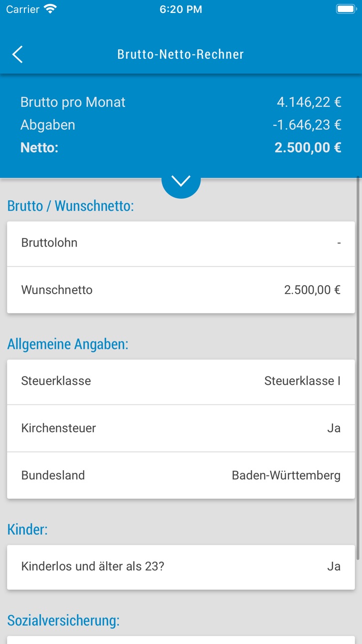Screen dimensions: 362x644
Task: Toggle Kinderlos und älter als 23
Action: pos(181,567)
